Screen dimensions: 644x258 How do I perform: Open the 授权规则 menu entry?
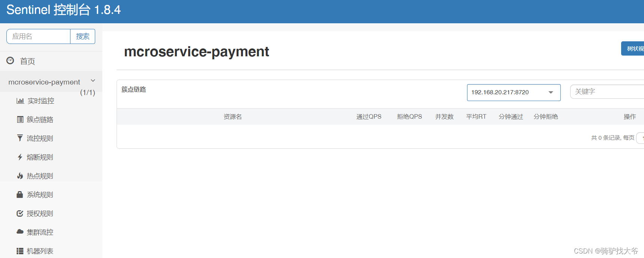(40, 213)
